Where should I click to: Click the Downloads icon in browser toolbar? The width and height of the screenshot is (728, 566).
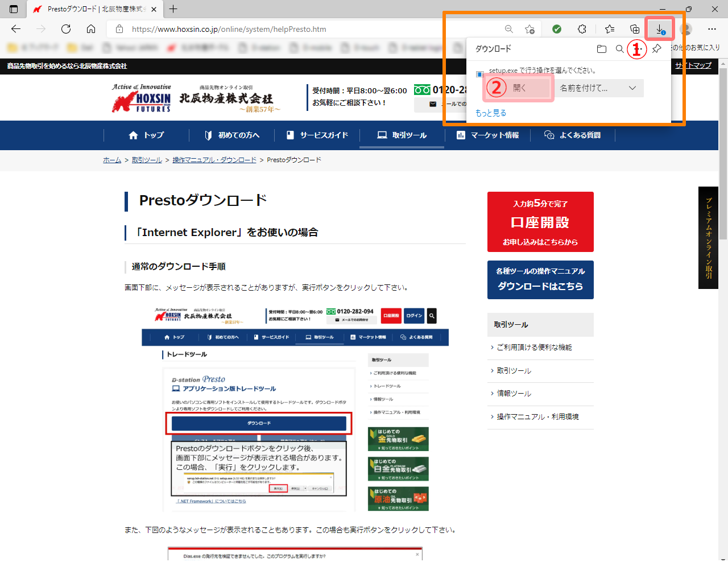click(x=660, y=29)
